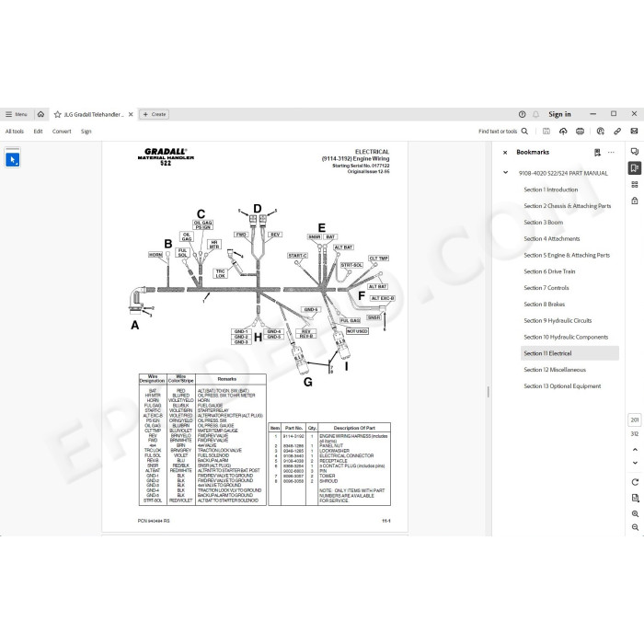Open Bookmarks panel options ellipsis

click(611, 153)
